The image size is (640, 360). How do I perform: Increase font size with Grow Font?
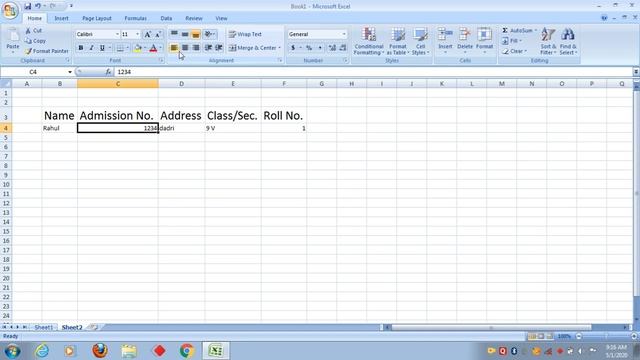(x=148, y=34)
